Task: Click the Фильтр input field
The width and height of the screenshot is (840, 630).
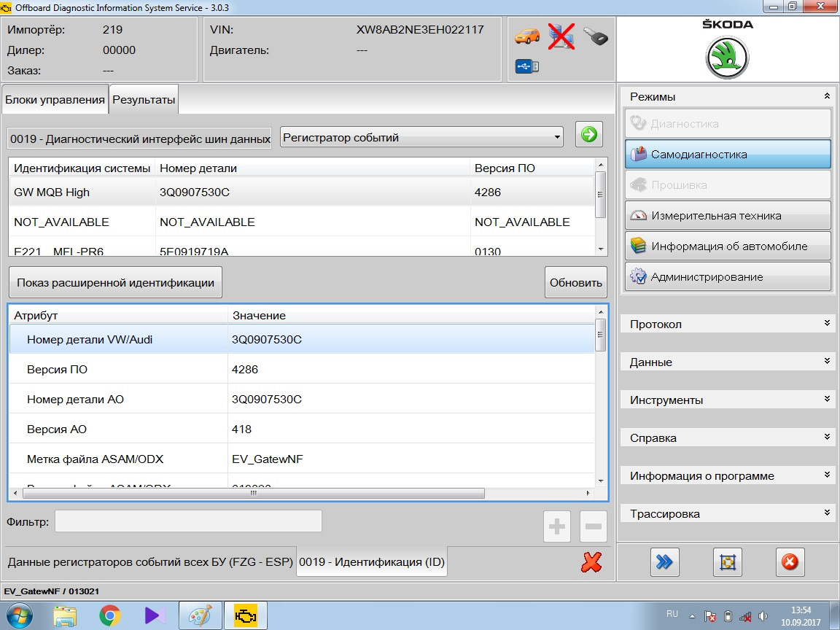Action: click(x=188, y=521)
